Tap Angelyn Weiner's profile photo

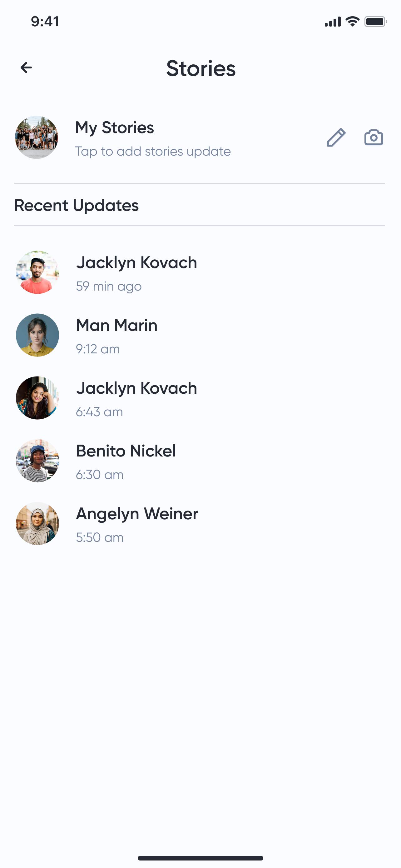(37, 523)
